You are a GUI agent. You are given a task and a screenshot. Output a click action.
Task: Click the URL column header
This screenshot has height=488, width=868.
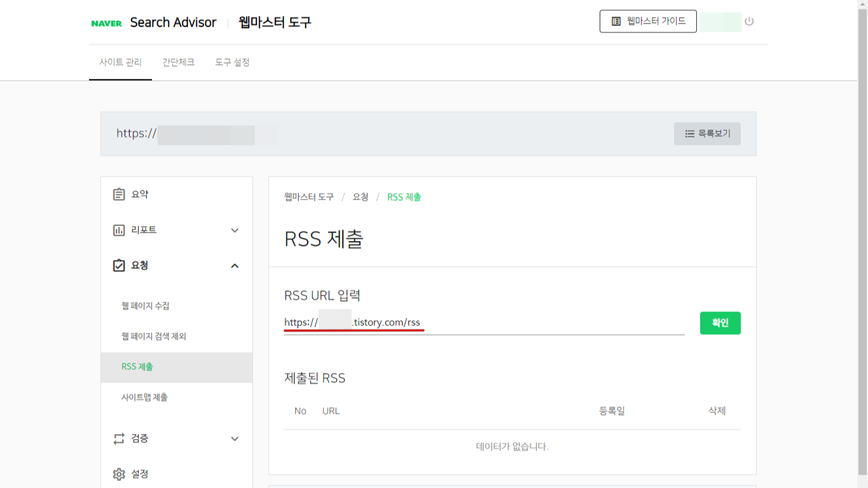point(331,411)
